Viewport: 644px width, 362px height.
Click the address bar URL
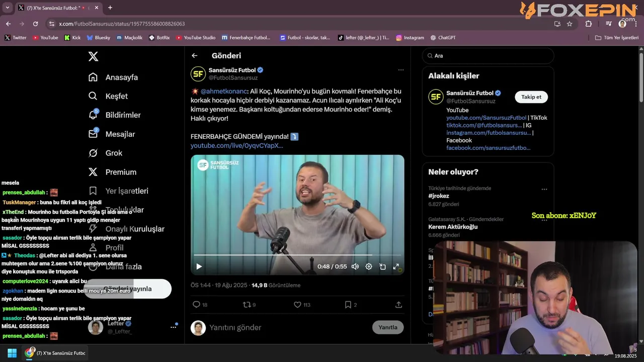pos(122,24)
